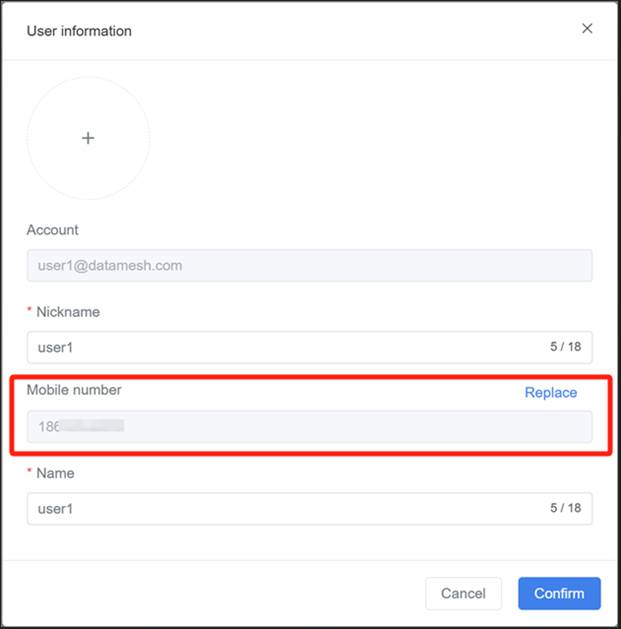Click the red asterisk beside Name
Viewport: 621px width, 629px height.
click(x=30, y=473)
